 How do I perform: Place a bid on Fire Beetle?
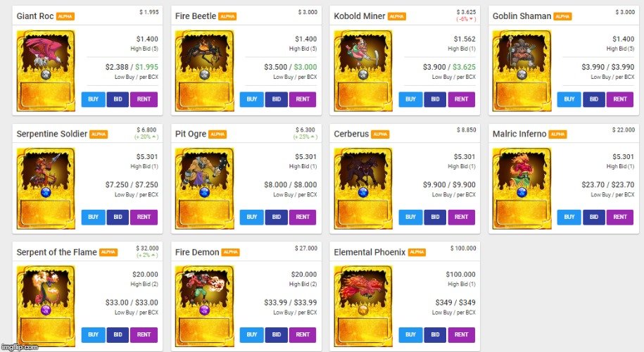(277, 99)
